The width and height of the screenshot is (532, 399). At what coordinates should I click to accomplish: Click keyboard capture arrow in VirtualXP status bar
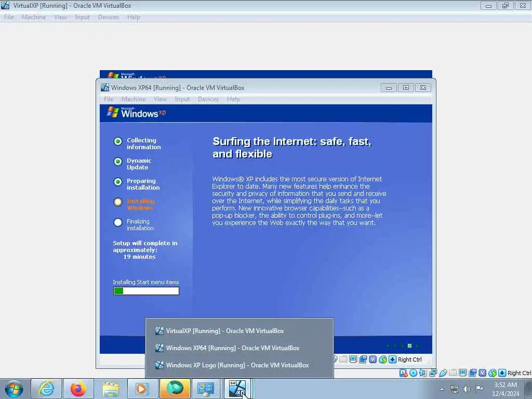click(x=502, y=373)
